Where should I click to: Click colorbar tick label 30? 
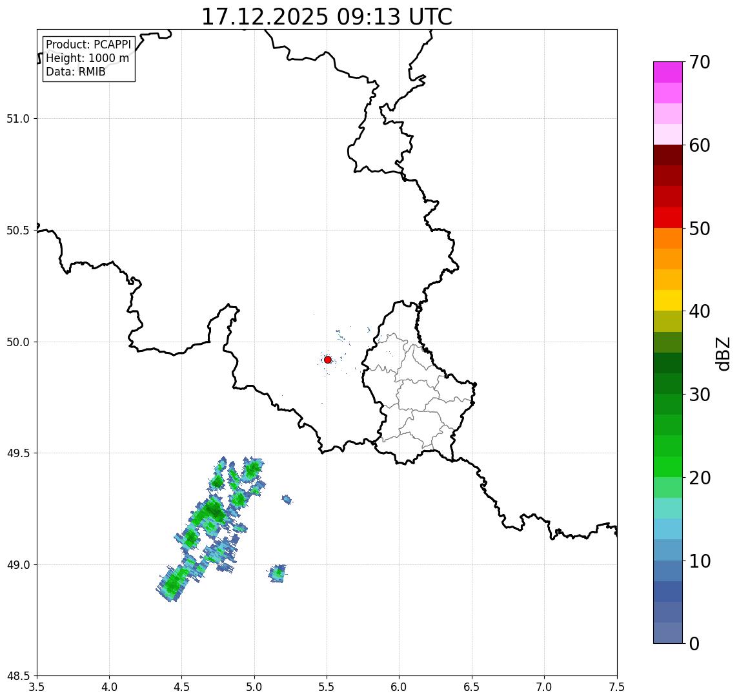tap(700, 395)
